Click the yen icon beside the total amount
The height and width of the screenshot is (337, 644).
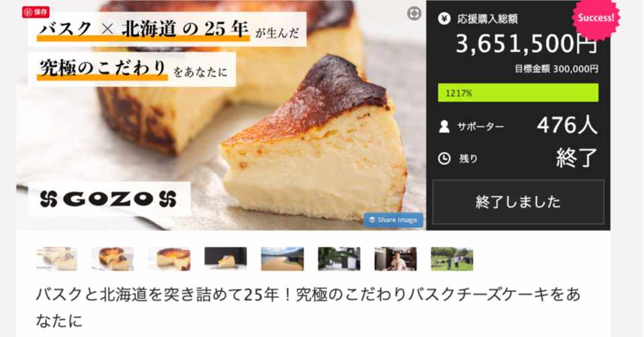[444, 19]
